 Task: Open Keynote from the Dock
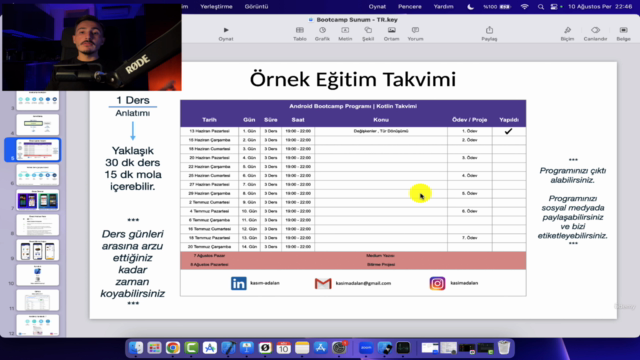click(x=247, y=348)
